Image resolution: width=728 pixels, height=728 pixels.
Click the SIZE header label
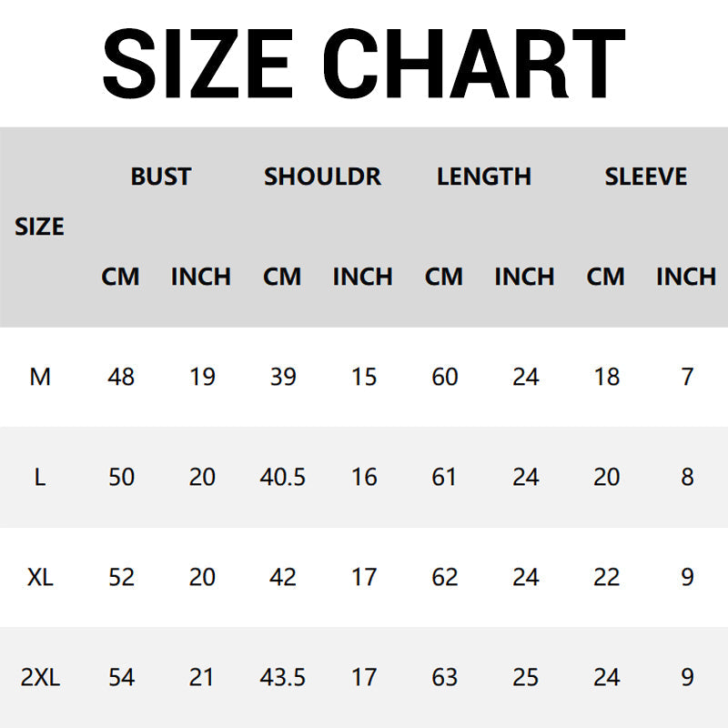click(x=40, y=227)
